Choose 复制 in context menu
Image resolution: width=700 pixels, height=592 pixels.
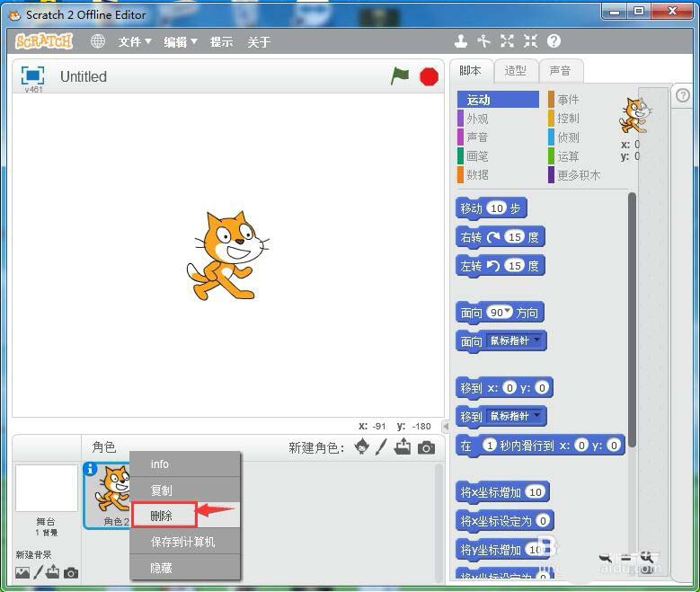click(185, 490)
